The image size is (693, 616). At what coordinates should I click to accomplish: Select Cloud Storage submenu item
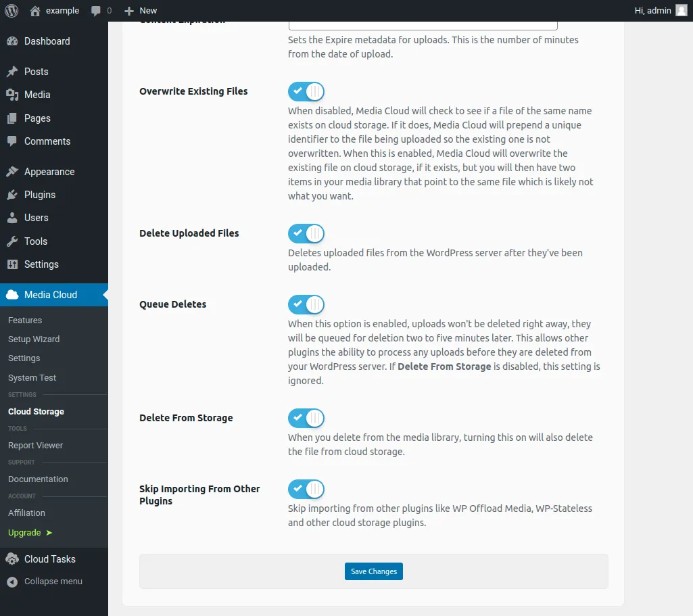click(36, 411)
